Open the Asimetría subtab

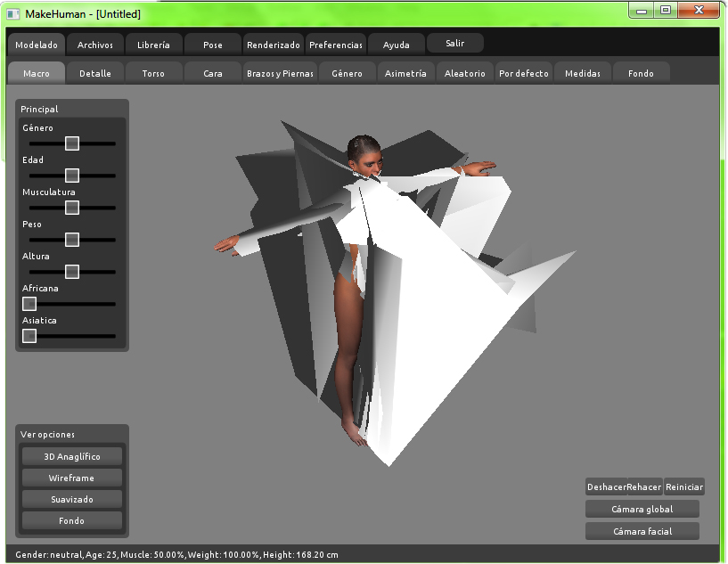(405, 73)
